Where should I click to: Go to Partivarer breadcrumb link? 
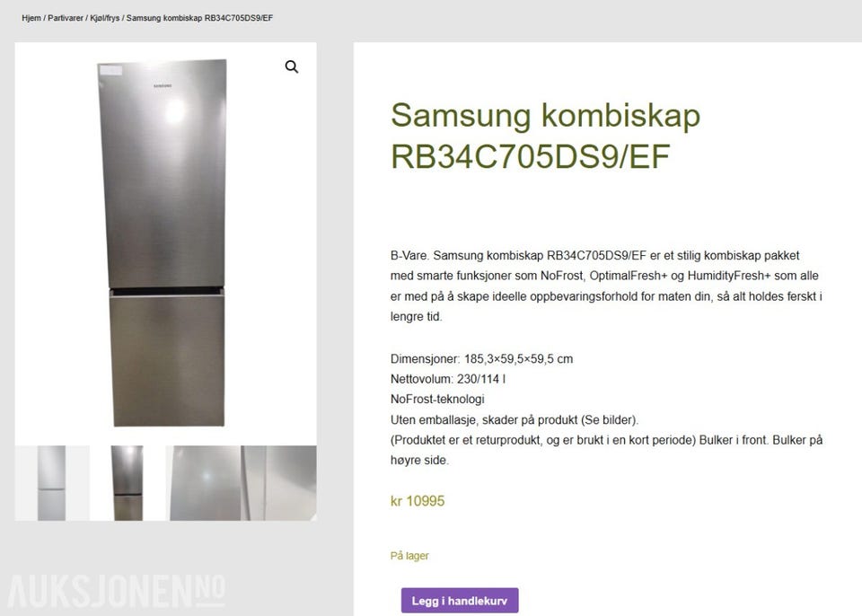[x=66, y=18]
